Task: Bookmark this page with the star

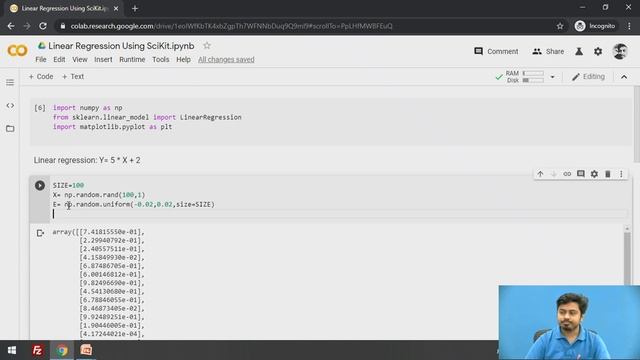Action: click(560, 26)
